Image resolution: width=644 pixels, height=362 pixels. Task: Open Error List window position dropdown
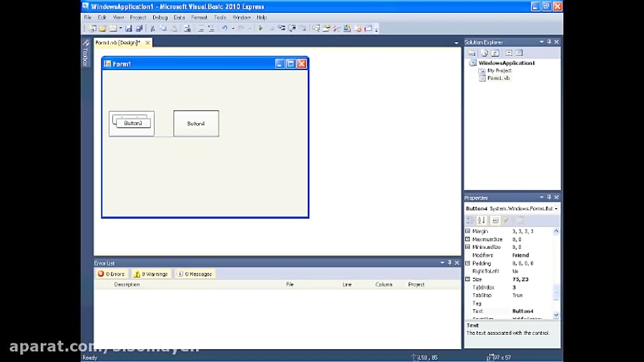coord(442,263)
